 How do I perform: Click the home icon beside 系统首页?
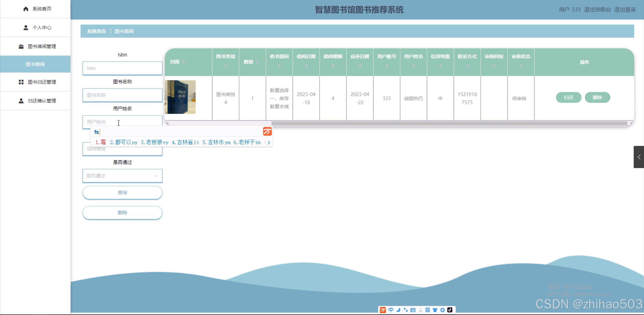[26, 9]
